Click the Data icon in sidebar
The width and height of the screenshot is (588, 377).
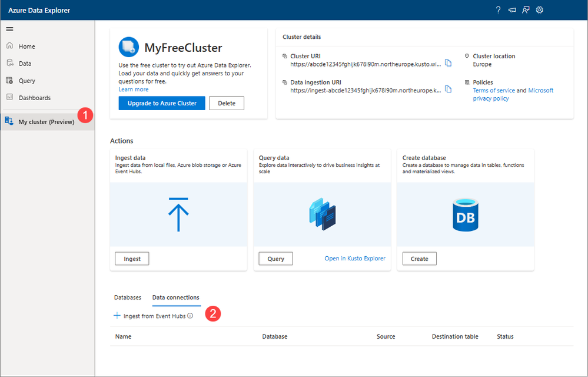coord(10,63)
